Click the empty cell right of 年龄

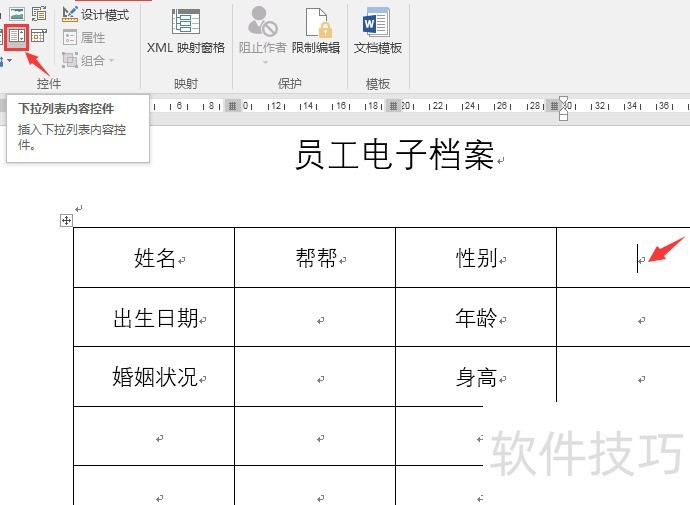(x=623, y=317)
